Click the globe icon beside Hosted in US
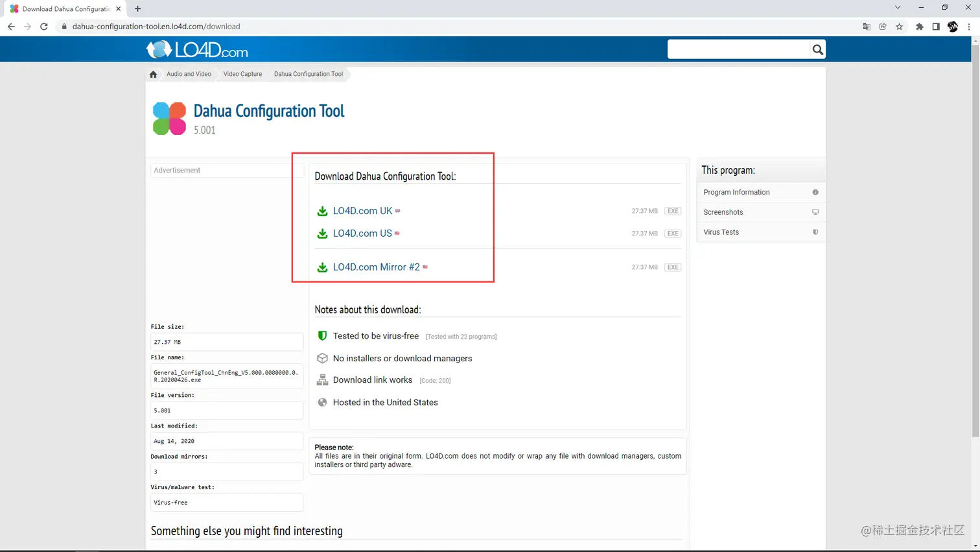Screen dimensions: 980x552 coord(322,402)
